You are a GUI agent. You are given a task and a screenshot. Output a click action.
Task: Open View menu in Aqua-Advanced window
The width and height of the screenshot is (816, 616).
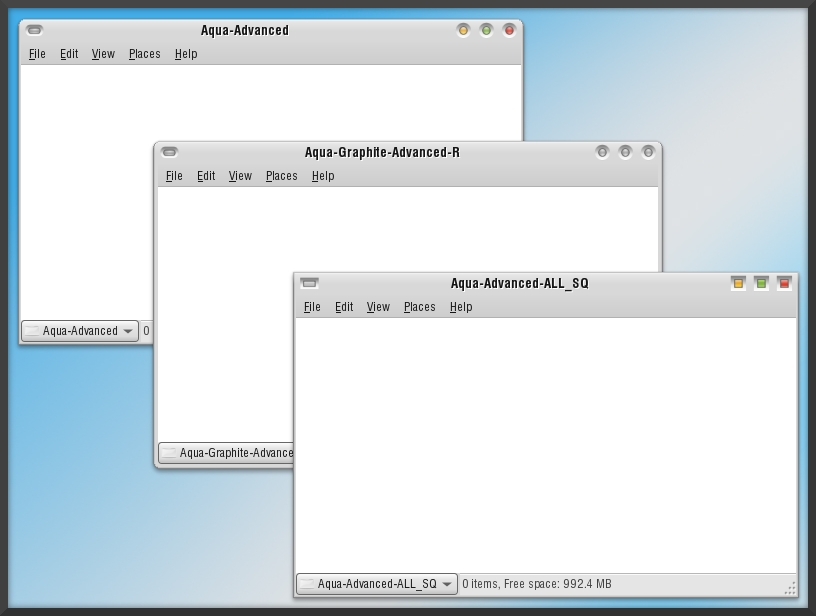[103, 54]
